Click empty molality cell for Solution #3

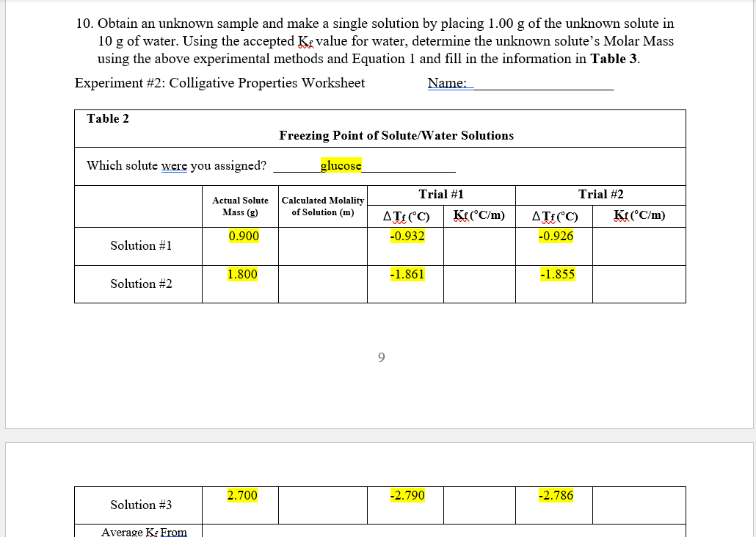tap(322, 505)
